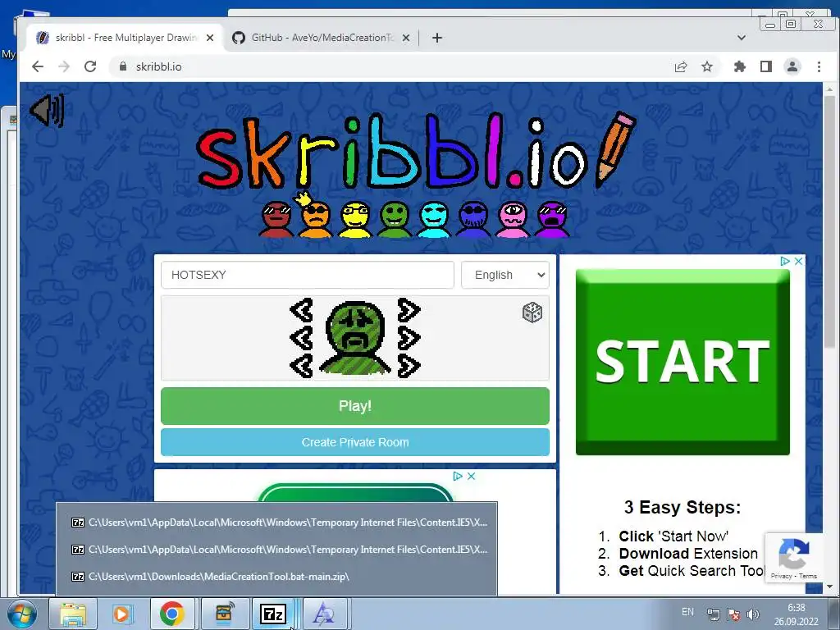View site info via lock icon

pyautogui.click(x=123, y=66)
